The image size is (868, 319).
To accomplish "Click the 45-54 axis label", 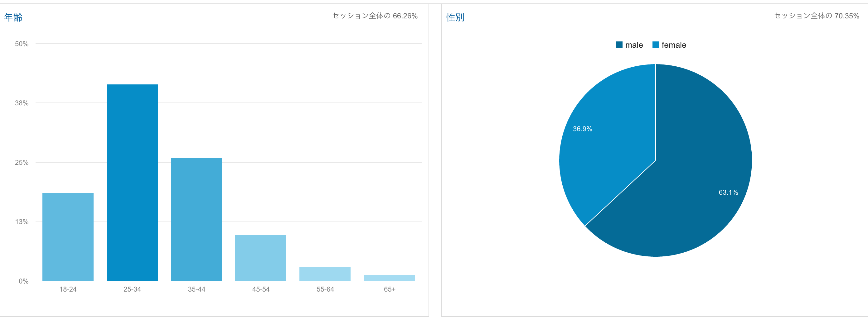I will coord(261,289).
